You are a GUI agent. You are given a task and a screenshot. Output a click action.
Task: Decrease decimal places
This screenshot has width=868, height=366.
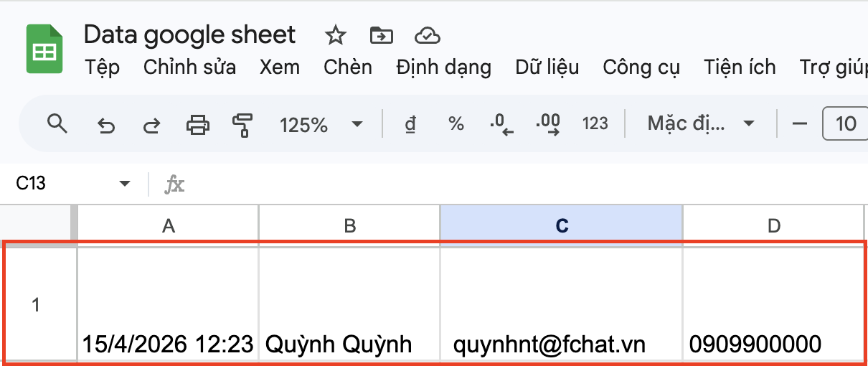[502, 124]
